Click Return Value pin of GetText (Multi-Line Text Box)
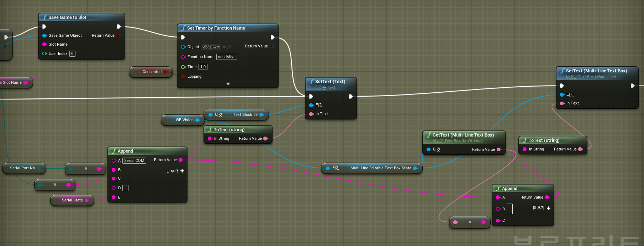The width and height of the screenshot is (644, 246). point(499,149)
